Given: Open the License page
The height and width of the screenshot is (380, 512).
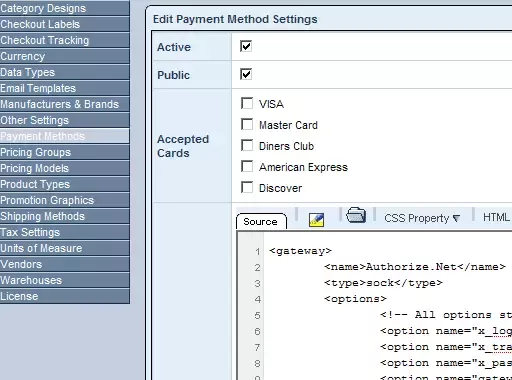Looking at the screenshot, I should (x=65, y=296).
